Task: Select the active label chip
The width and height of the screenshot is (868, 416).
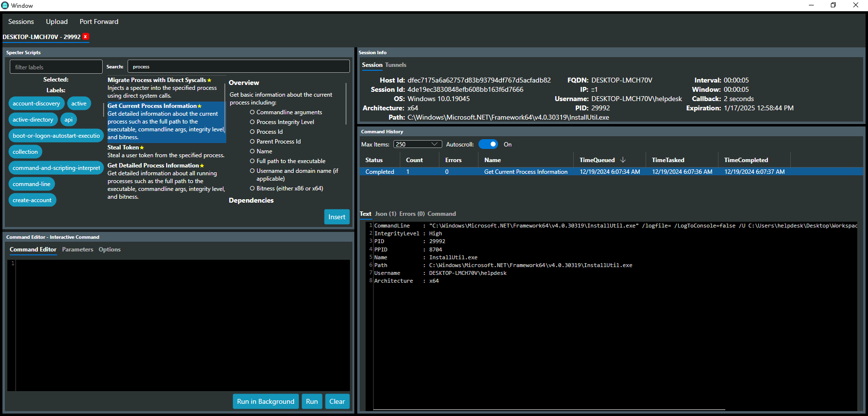Action: 79,104
